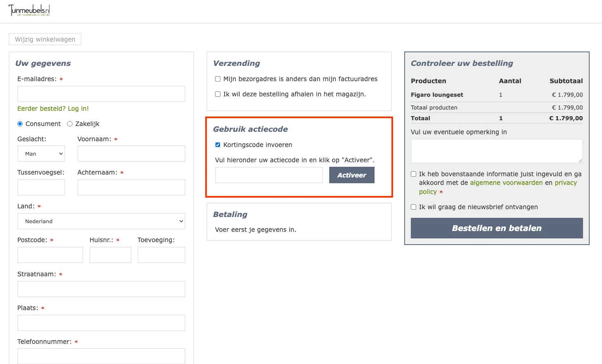Enable the nieuwsbrief subscription checkbox
Screen dimensions: 602x364
[x=414, y=207]
